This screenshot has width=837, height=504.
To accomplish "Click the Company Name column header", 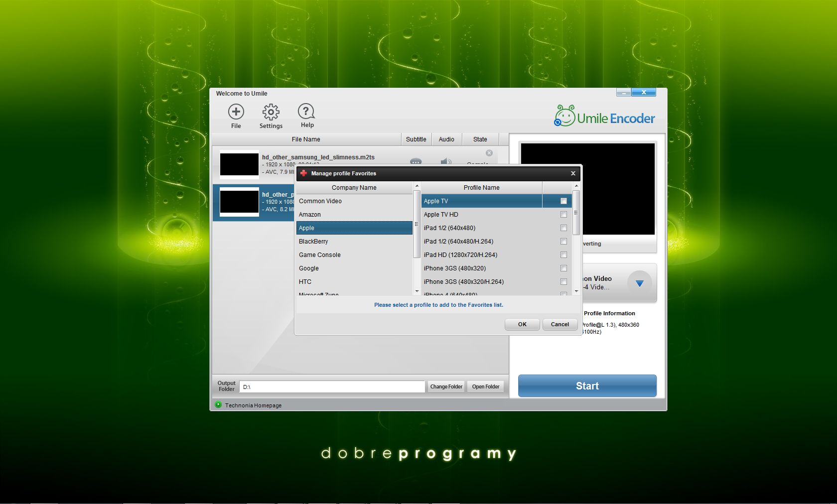I will pos(354,188).
